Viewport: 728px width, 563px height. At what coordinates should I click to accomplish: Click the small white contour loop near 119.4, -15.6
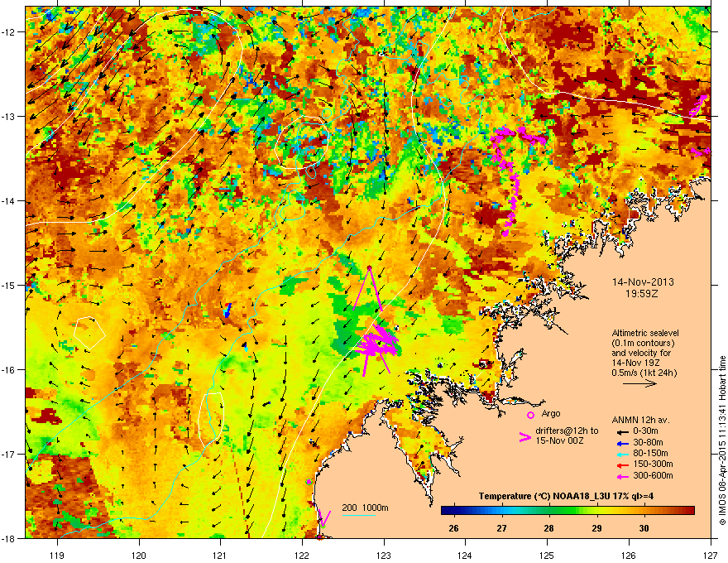point(89,333)
